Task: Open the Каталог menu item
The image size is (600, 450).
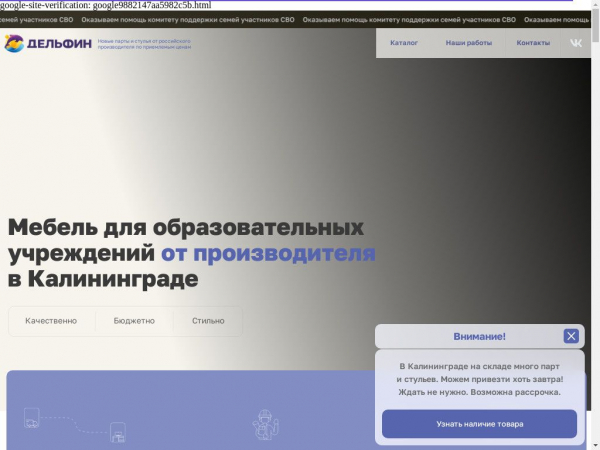Action: (x=404, y=43)
